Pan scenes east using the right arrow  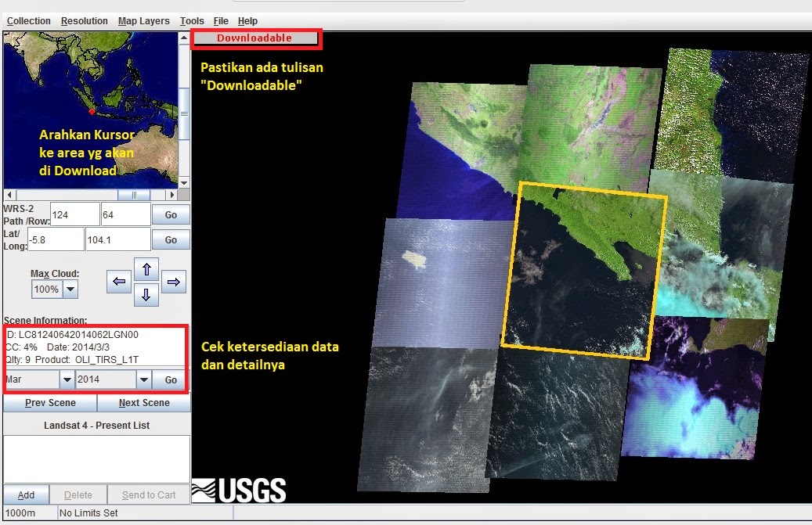click(x=174, y=282)
